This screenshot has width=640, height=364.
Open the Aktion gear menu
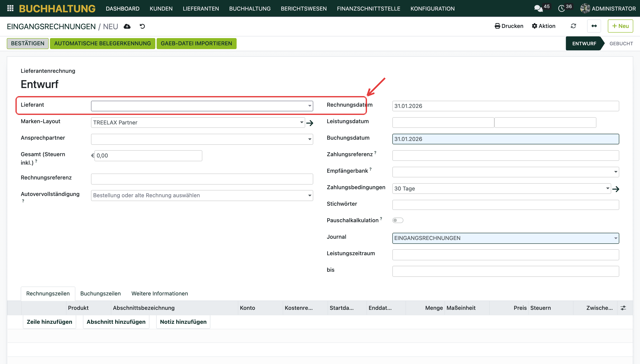point(543,26)
